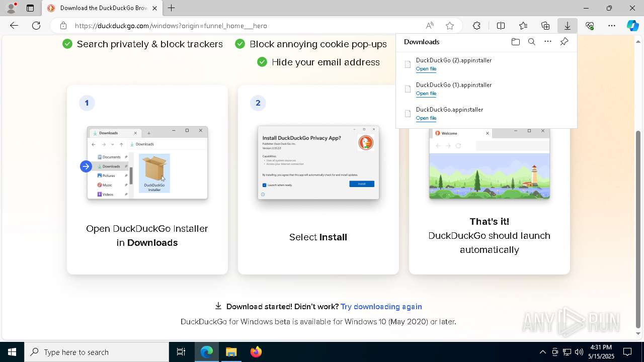Image resolution: width=644 pixels, height=362 pixels.
Task: Open File Explorer from taskbar
Action: pyautogui.click(x=231, y=352)
